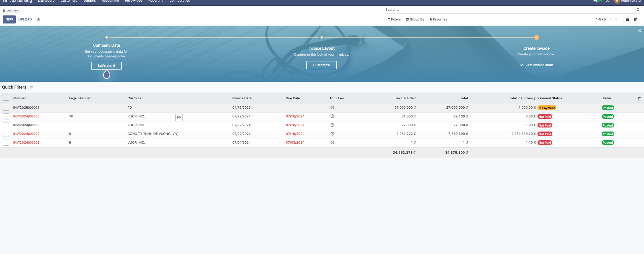Viewport: 644px width, 254px height.
Task: Expand the Filters dropdown
Action: click(394, 19)
